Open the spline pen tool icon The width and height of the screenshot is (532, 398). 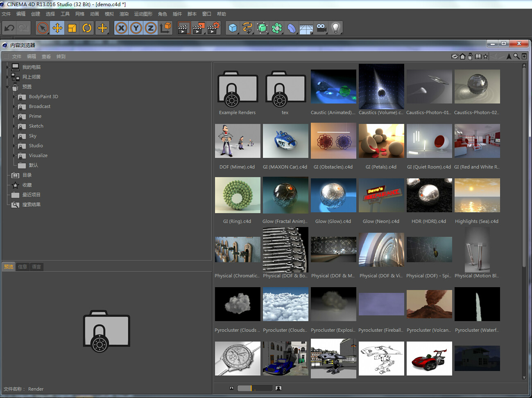point(247,28)
